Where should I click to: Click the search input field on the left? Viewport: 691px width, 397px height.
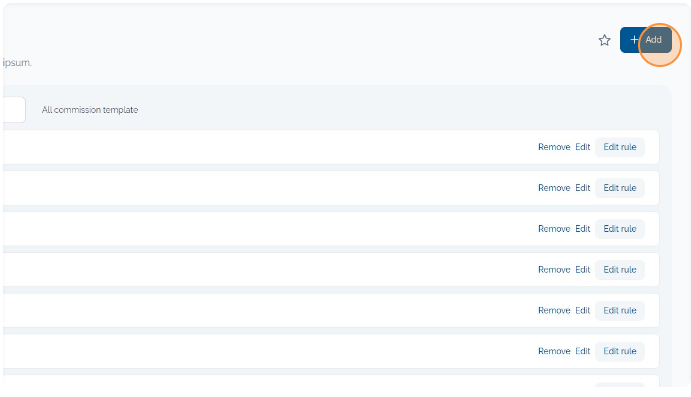point(13,110)
